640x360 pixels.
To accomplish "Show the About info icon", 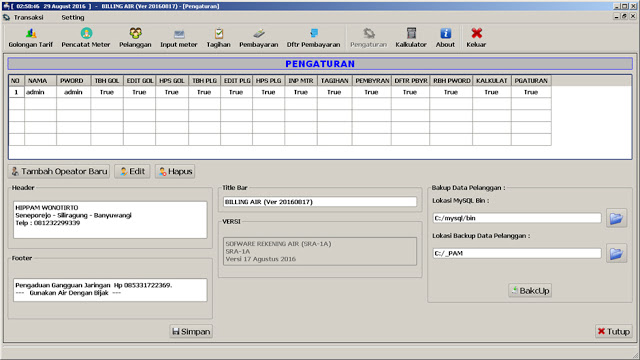I will coord(445,38).
